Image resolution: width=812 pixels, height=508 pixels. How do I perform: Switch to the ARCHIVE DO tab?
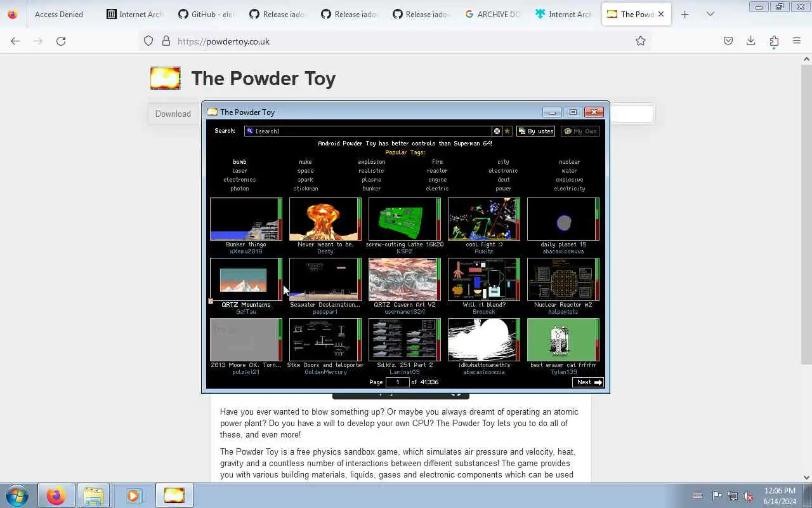[493, 14]
